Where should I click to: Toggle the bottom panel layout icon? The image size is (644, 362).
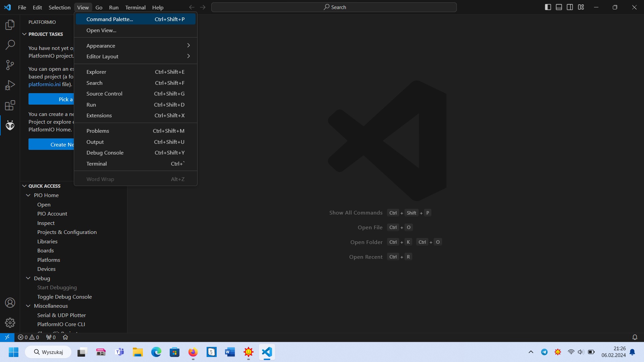point(559,7)
